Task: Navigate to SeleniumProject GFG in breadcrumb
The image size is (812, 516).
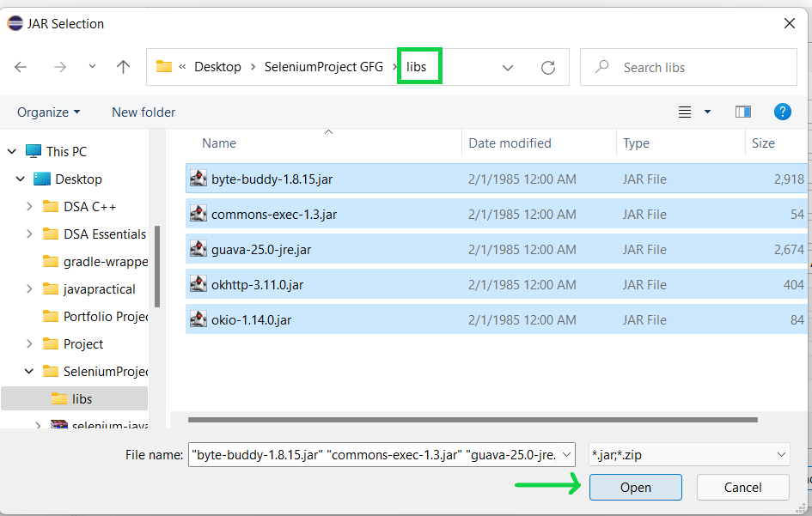Action: (324, 67)
